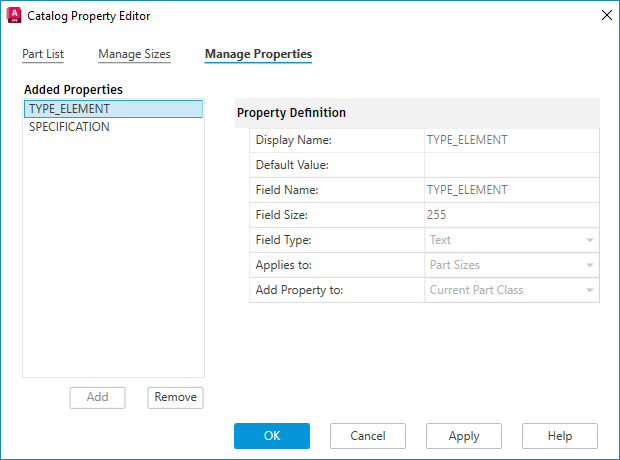Open the Manage Sizes tab

pyautogui.click(x=134, y=54)
